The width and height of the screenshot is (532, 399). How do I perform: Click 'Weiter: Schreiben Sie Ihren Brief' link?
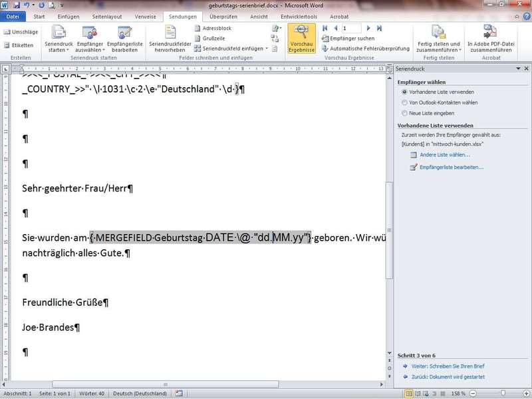pyautogui.click(x=448, y=366)
